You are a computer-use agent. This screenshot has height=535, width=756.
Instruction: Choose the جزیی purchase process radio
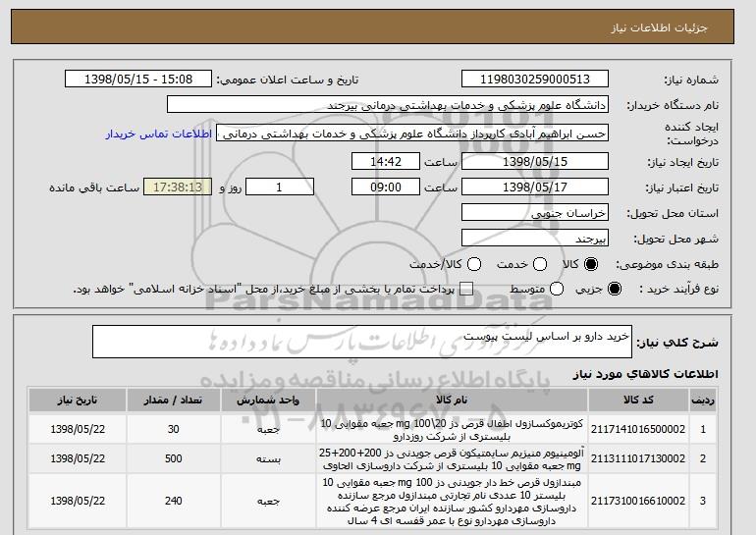coord(615,289)
